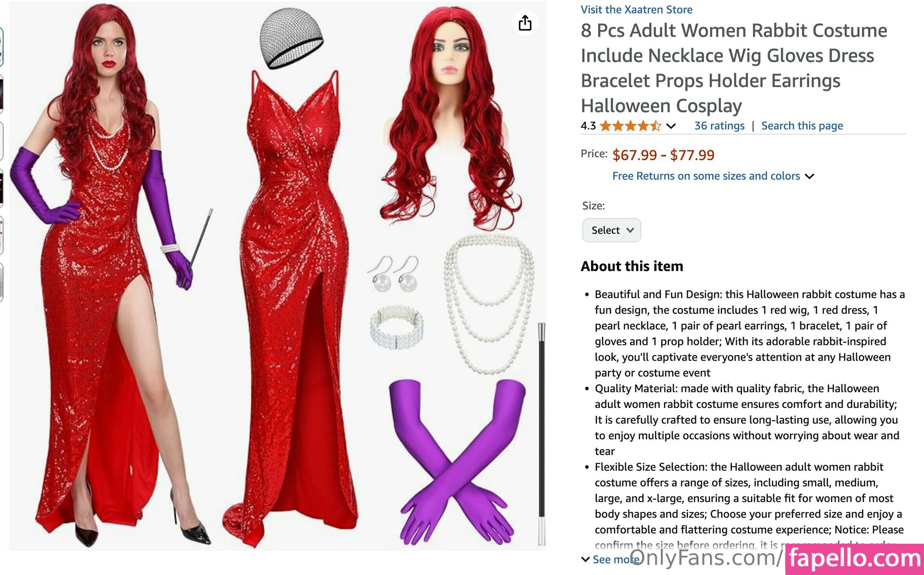The image size is (924, 575).
Task: Click the orange star rating icons
Action: coord(630,126)
